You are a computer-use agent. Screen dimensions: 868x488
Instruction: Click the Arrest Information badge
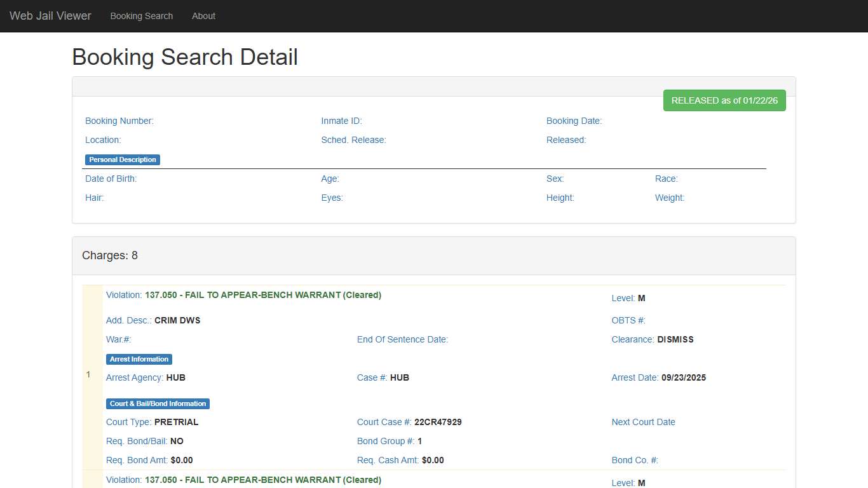tap(139, 359)
